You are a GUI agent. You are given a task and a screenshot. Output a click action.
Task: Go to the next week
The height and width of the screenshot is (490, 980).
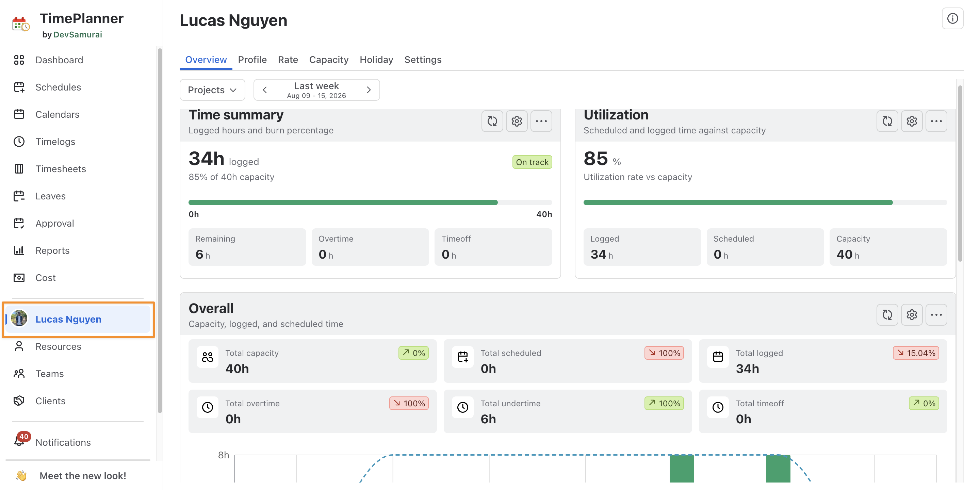point(368,90)
